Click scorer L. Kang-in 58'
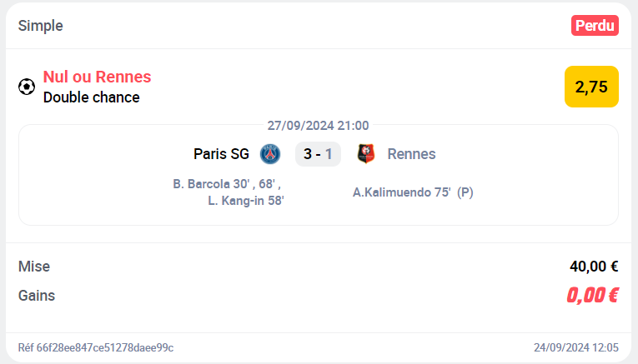Viewport: 638px width, 364px height. pos(246,200)
